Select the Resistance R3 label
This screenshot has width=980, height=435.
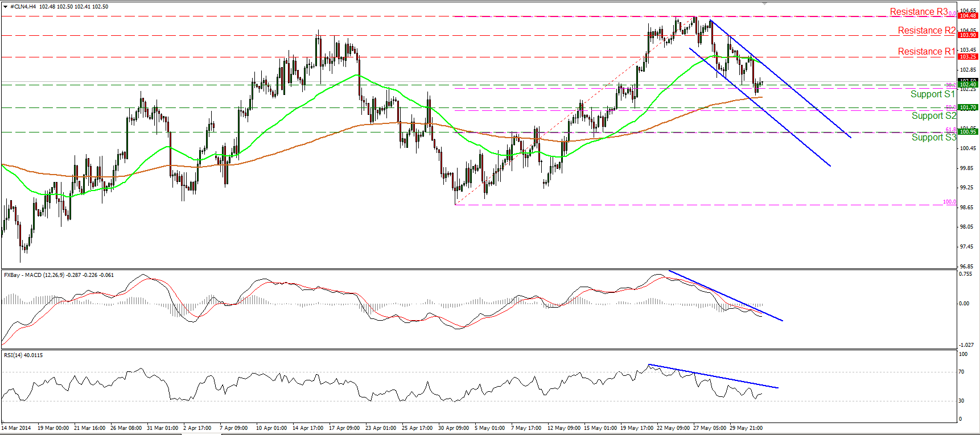919,12
